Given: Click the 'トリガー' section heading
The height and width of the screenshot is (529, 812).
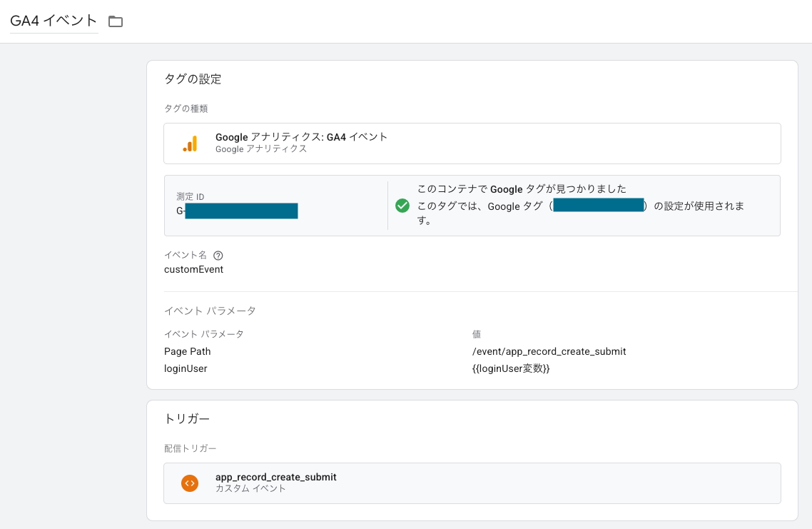Looking at the screenshot, I should click(x=187, y=418).
